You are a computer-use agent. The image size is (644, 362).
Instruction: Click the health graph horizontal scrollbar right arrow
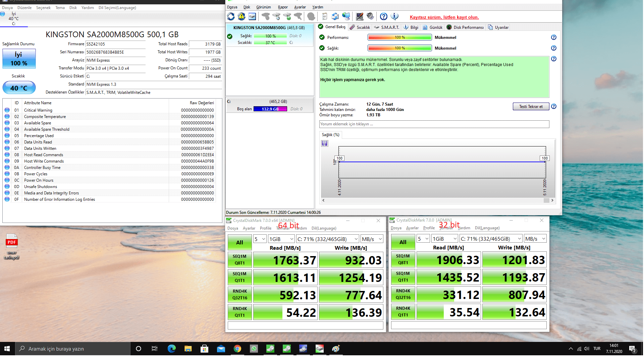point(552,200)
